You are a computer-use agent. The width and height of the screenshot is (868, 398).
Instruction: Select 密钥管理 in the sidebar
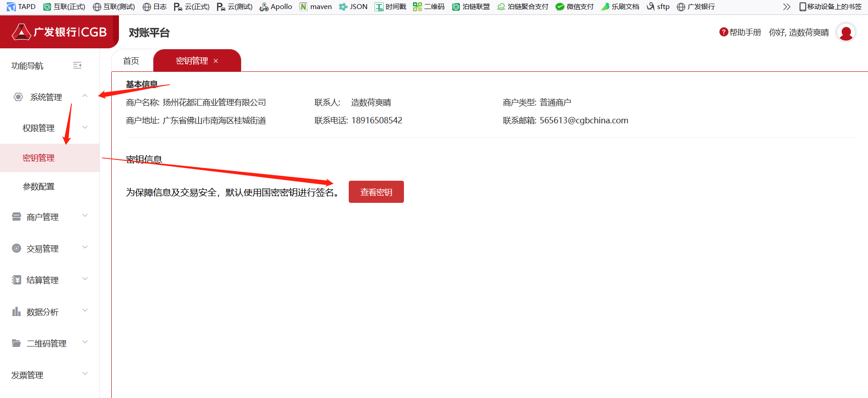pyautogui.click(x=38, y=158)
